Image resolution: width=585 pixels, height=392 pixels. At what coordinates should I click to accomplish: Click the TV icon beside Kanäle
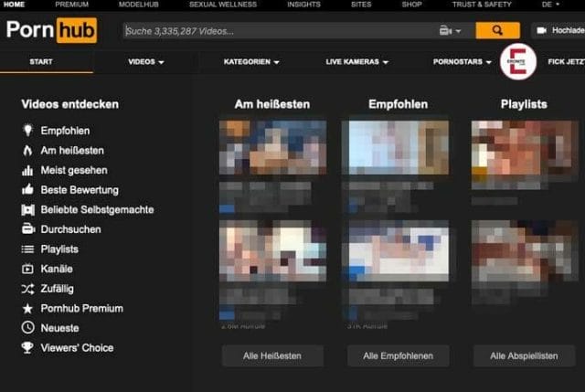[27, 269]
